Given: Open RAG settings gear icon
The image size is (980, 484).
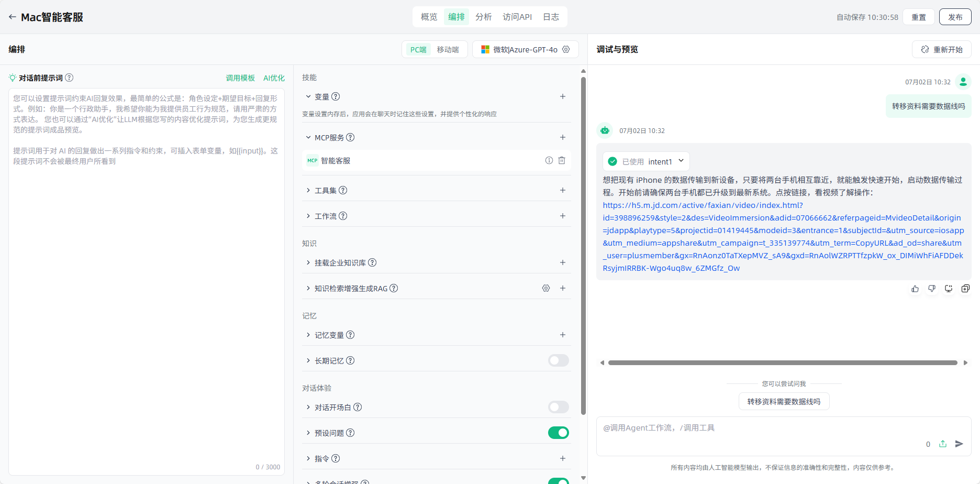Looking at the screenshot, I should (546, 288).
